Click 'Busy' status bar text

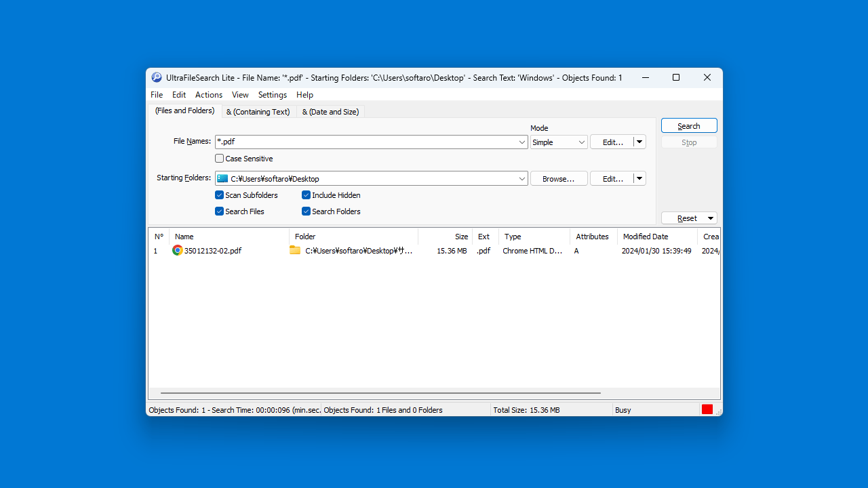coord(623,410)
